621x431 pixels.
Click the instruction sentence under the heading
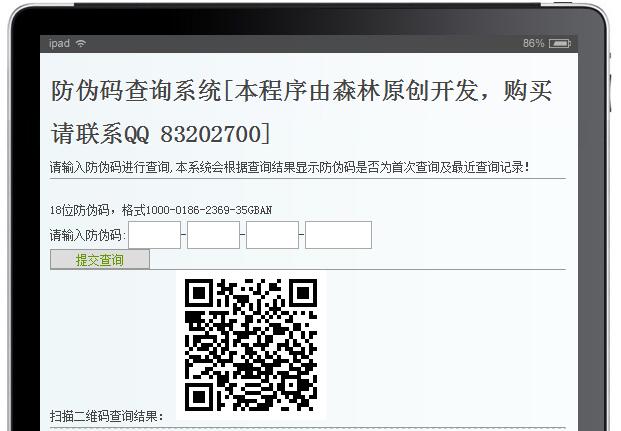(290, 167)
